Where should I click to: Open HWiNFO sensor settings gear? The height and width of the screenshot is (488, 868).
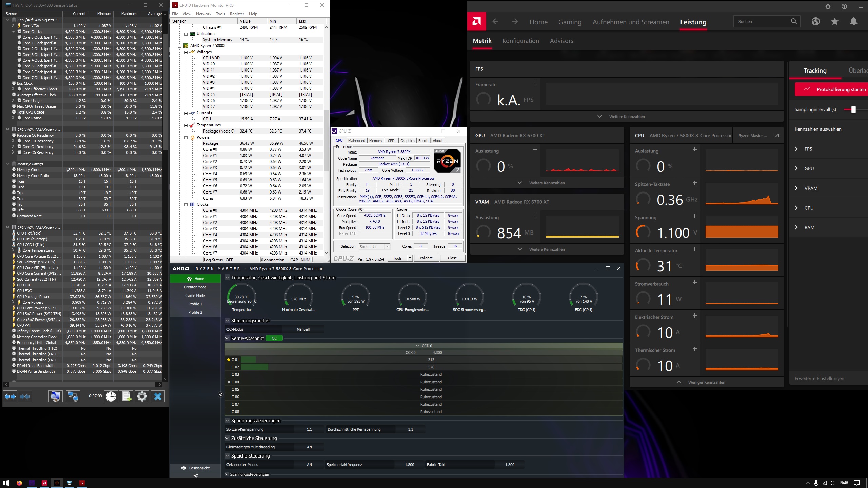142,396
